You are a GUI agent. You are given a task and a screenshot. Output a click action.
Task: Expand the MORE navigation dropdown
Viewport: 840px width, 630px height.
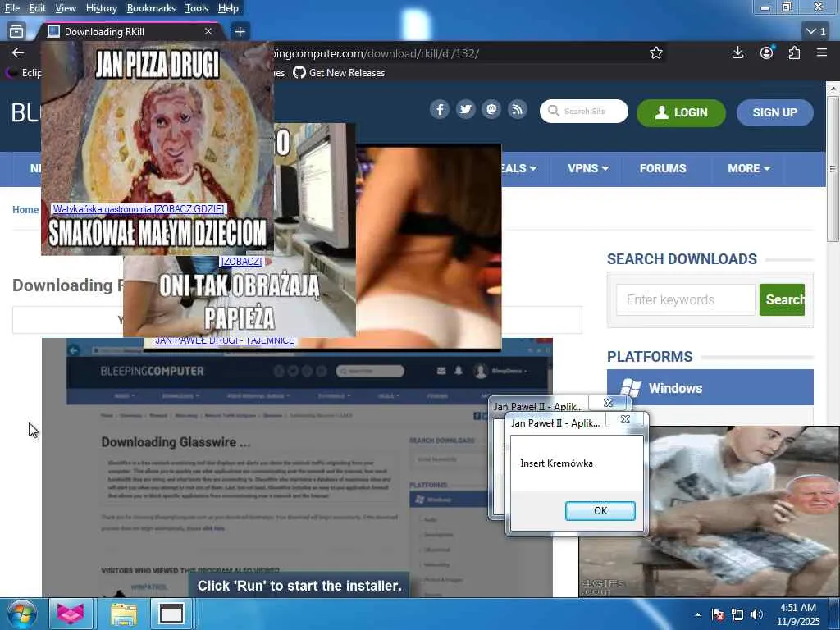[748, 168]
